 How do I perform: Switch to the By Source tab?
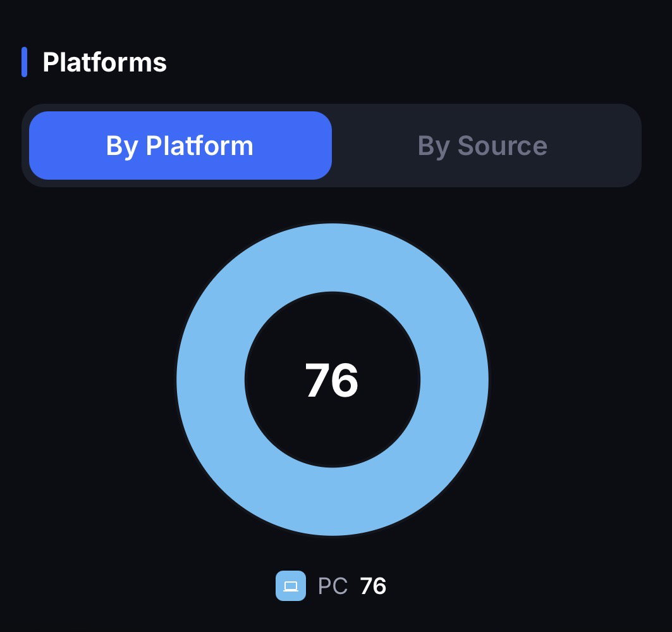[482, 146]
